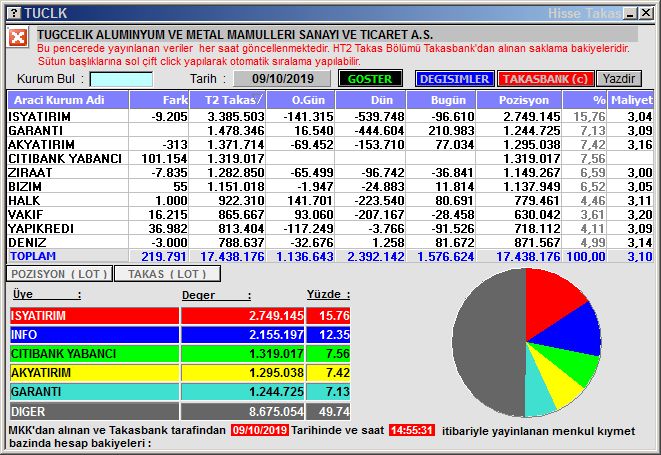Viewport: 661px width, 455px height.
Task: Maximize the Hisse Takas window
Action: click(x=631, y=12)
